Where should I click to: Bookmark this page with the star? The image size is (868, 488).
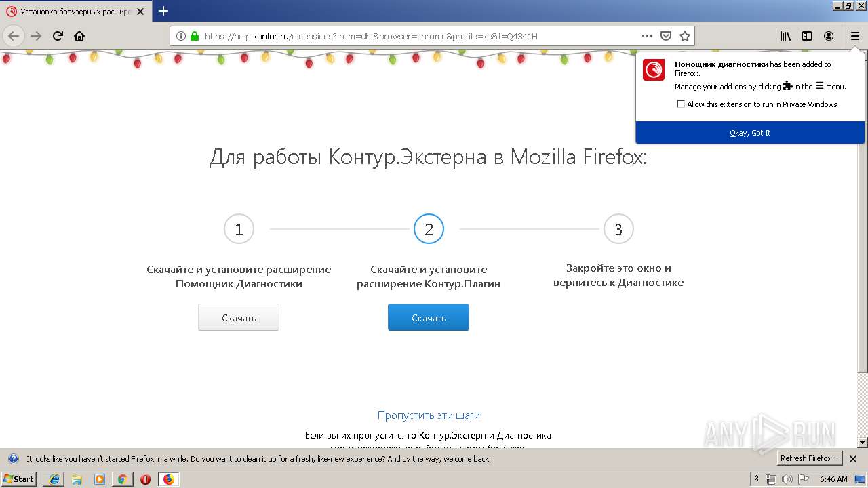click(685, 36)
